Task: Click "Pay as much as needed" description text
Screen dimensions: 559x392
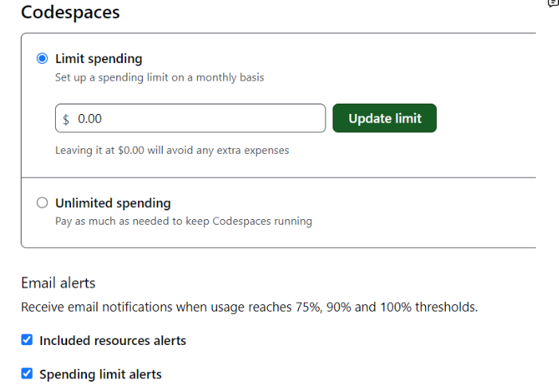Action: (183, 221)
